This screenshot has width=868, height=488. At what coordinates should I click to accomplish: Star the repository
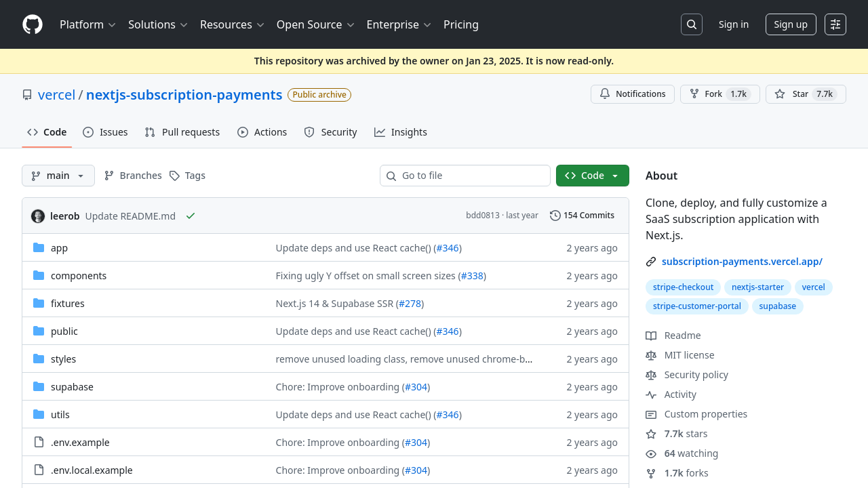[806, 94]
